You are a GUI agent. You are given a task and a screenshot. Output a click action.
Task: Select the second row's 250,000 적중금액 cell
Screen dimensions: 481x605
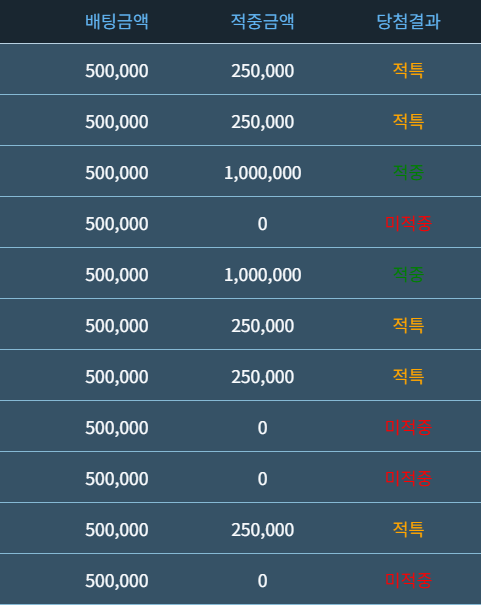click(x=262, y=122)
